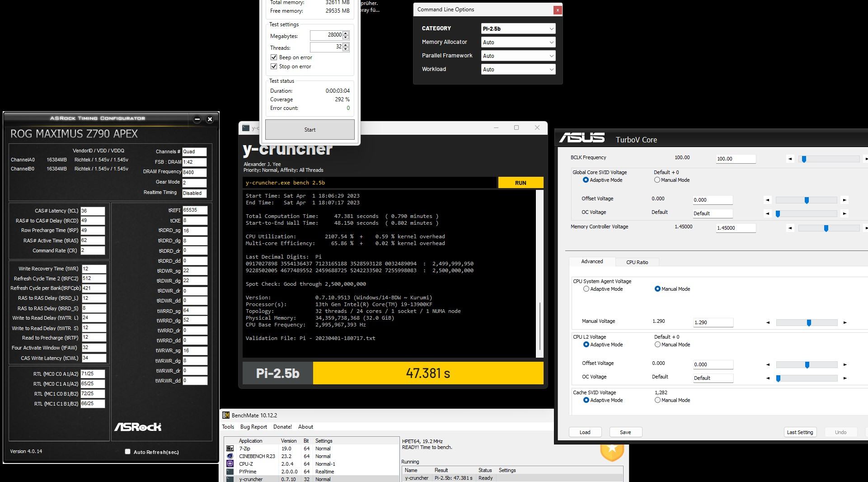Image resolution: width=868 pixels, height=482 pixels.
Task: Close the Command Line Options dialog
Action: [x=558, y=10]
